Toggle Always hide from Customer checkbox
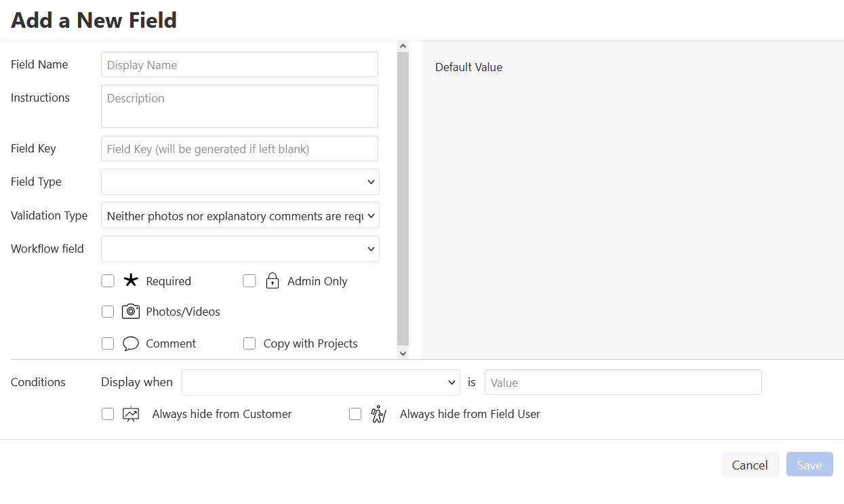The width and height of the screenshot is (844, 504). [108, 414]
